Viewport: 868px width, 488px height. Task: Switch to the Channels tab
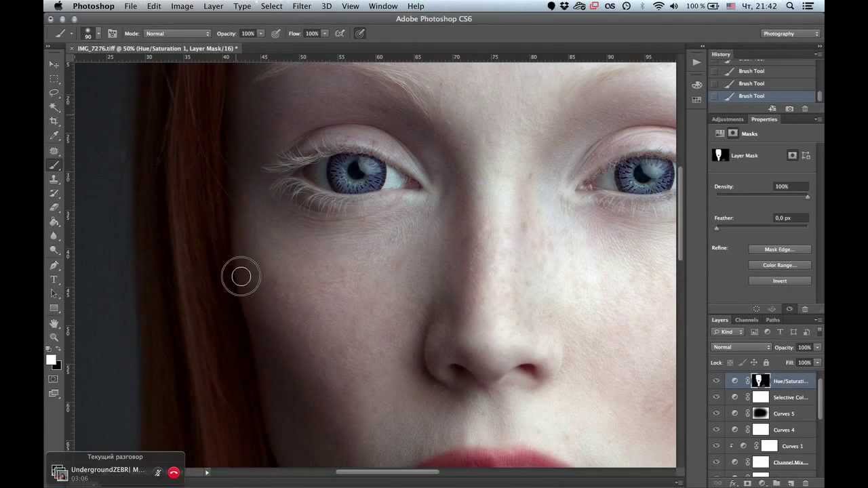(747, 320)
